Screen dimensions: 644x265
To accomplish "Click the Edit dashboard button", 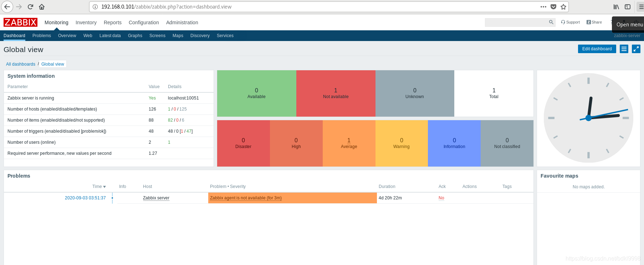I will click(x=597, y=49).
